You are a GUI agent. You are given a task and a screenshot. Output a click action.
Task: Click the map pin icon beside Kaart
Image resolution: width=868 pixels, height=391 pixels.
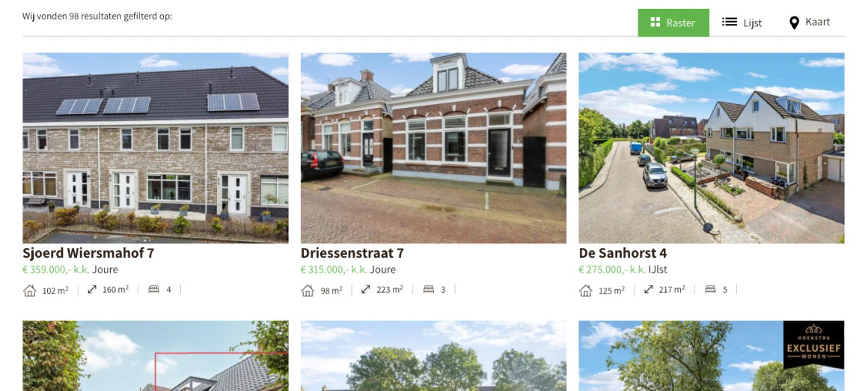794,22
